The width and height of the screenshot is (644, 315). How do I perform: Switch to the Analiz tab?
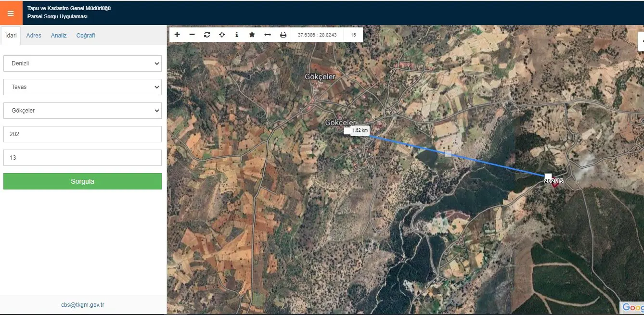(x=59, y=36)
